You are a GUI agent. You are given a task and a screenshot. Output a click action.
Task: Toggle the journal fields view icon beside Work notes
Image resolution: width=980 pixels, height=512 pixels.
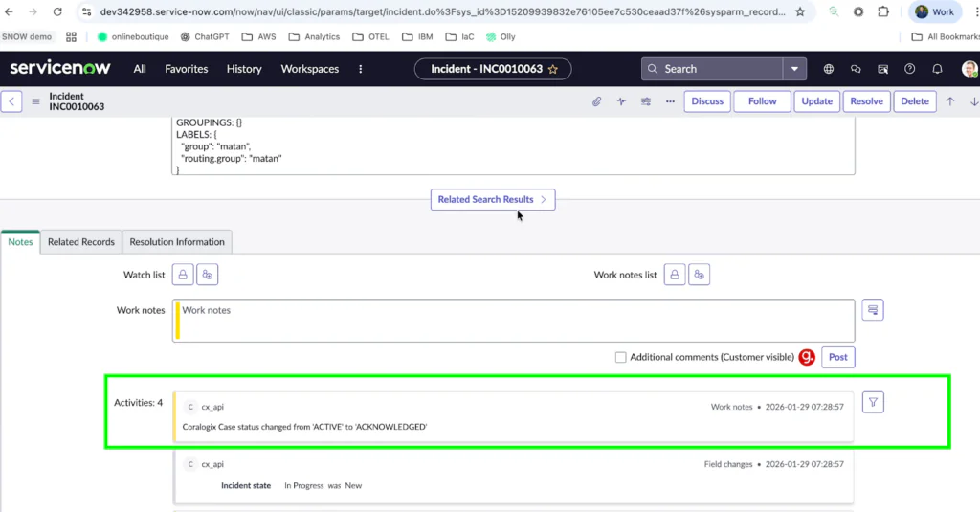tap(872, 310)
